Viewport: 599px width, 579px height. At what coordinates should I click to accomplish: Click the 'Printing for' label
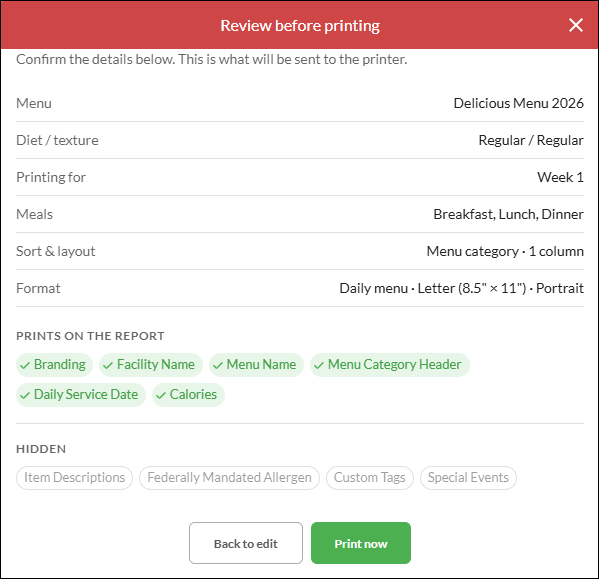click(51, 177)
